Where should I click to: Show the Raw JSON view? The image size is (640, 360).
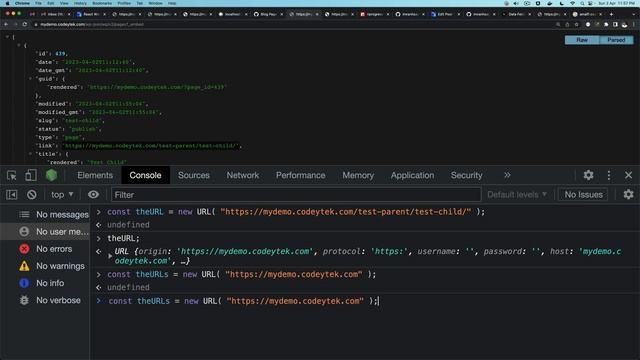point(582,40)
